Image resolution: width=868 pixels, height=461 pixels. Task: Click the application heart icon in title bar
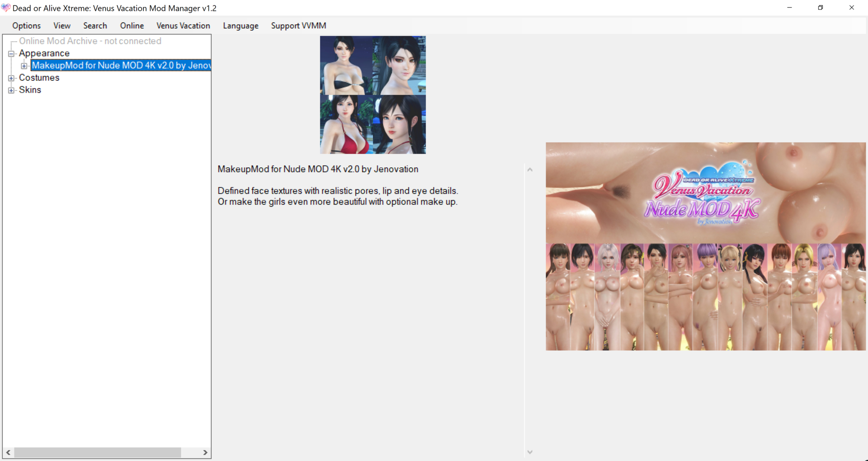[6, 8]
